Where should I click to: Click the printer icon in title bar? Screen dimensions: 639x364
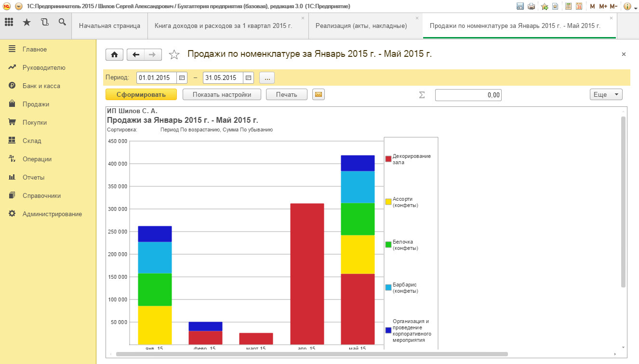point(531,6)
